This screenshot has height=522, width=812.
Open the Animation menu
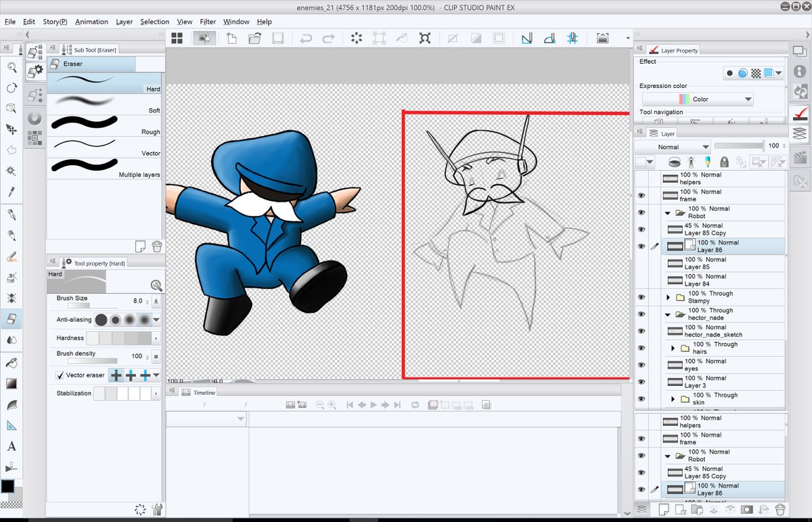pyautogui.click(x=91, y=22)
